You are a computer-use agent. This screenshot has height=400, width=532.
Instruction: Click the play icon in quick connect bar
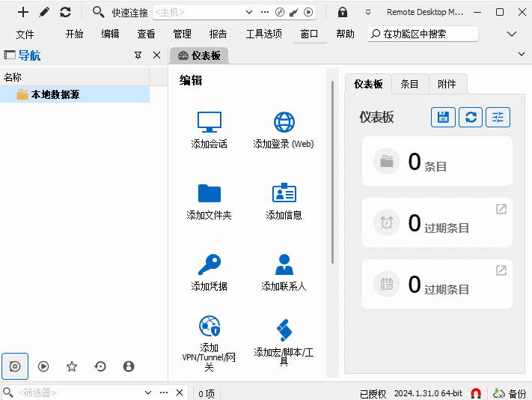click(308, 12)
